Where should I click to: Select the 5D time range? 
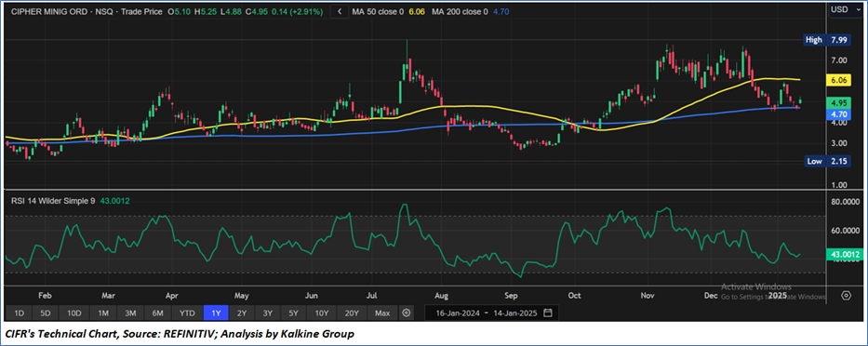[46, 313]
